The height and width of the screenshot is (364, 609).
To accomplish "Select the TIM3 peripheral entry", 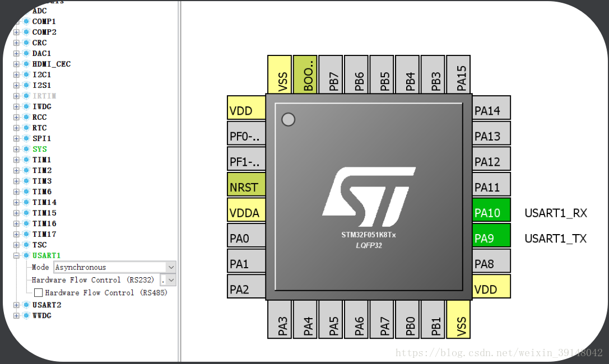I will coord(41,181).
